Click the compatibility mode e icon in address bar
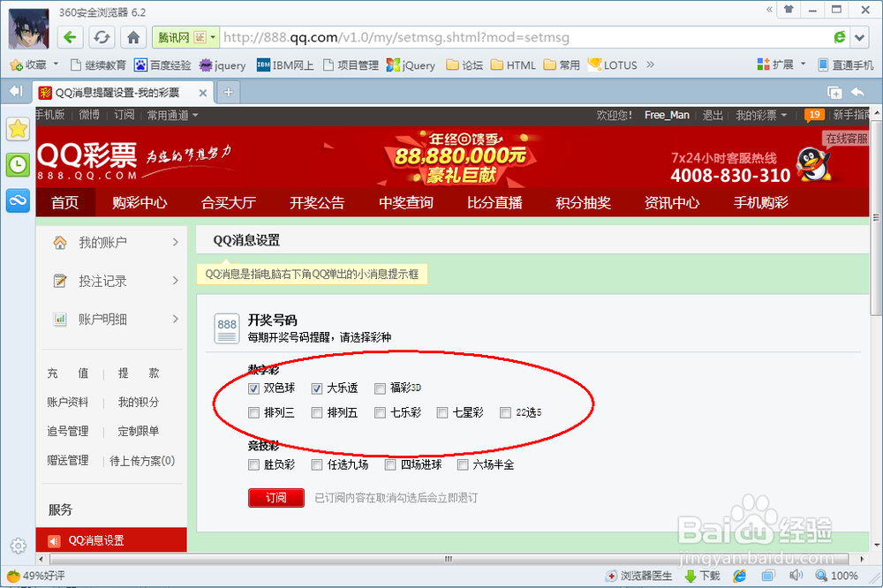The image size is (883, 588). click(839, 38)
